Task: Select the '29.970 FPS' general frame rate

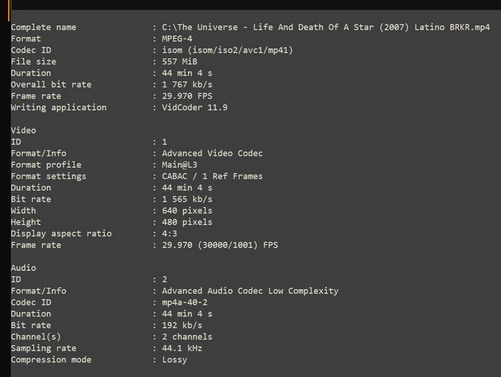Action: coord(187,96)
